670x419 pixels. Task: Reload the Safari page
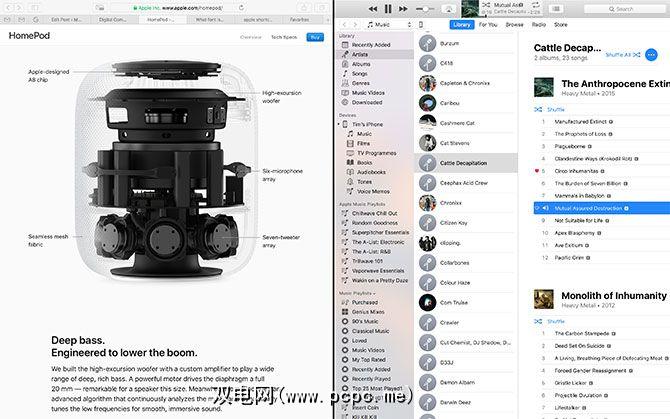tap(241, 8)
